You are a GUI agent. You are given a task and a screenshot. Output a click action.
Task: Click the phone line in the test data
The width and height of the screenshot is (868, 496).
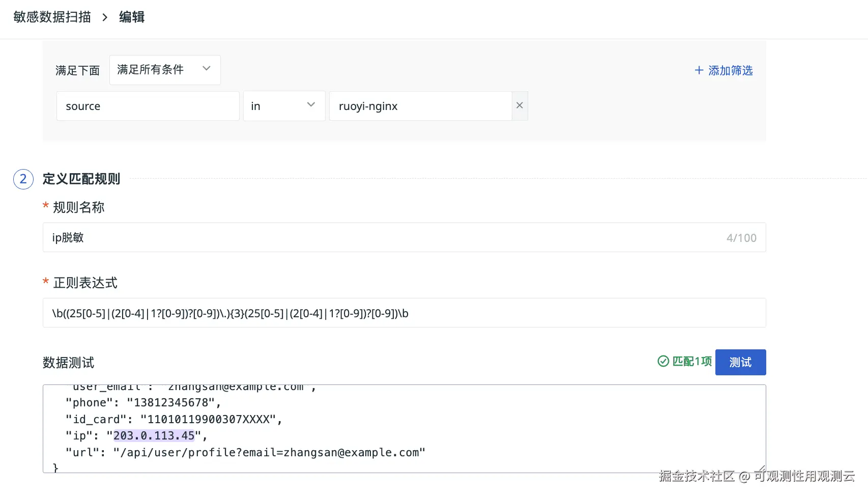142,403
